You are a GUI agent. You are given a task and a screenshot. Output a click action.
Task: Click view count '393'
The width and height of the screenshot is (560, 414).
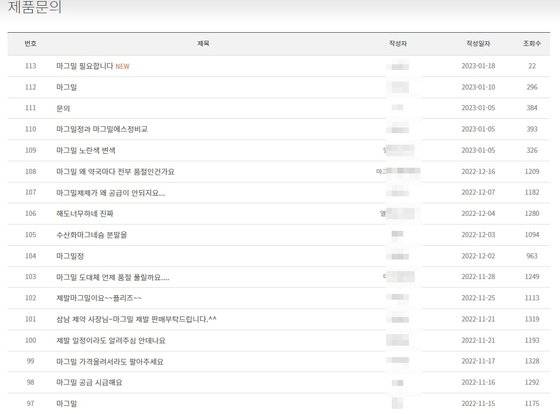pyautogui.click(x=532, y=129)
